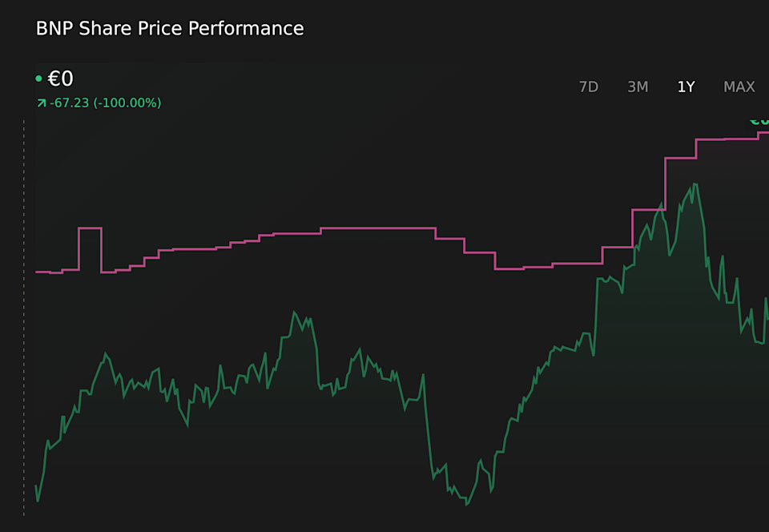Click the first pink price step near the left edge
The width and height of the screenshot is (769, 532).
[44, 272]
